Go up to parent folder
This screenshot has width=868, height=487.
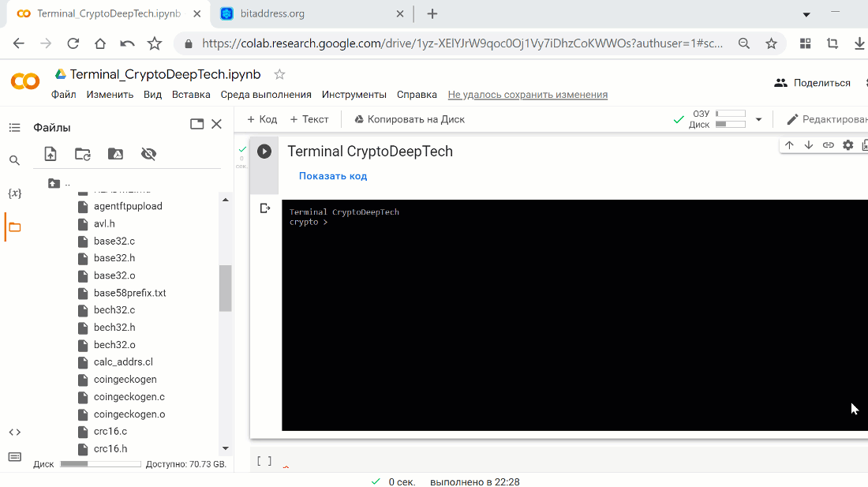(54, 183)
